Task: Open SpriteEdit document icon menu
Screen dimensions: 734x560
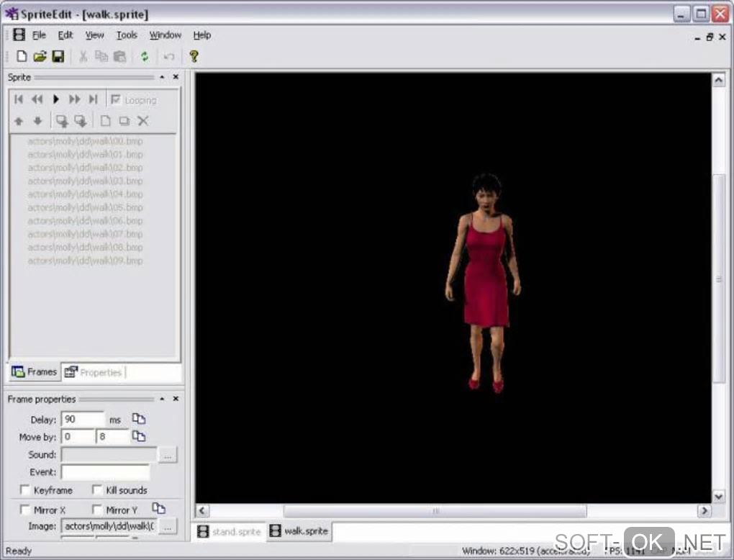Action: [19, 35]
